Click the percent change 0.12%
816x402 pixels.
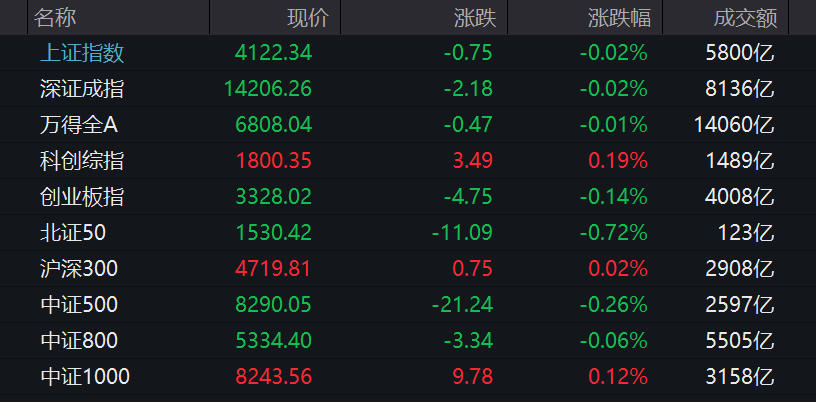618,376
